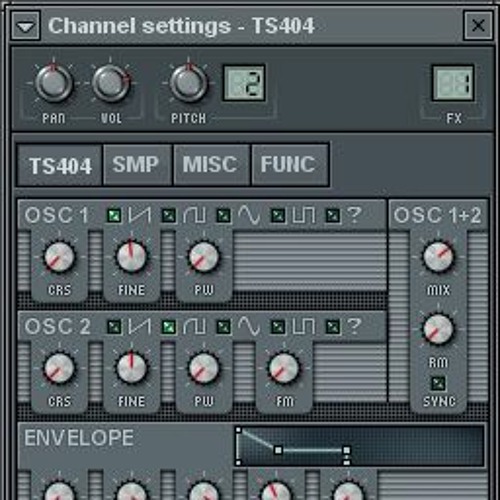This screenshot has height=500, width=500.
Task: Click the OSC 1+2 section label
Action: (x=437, y=215)
